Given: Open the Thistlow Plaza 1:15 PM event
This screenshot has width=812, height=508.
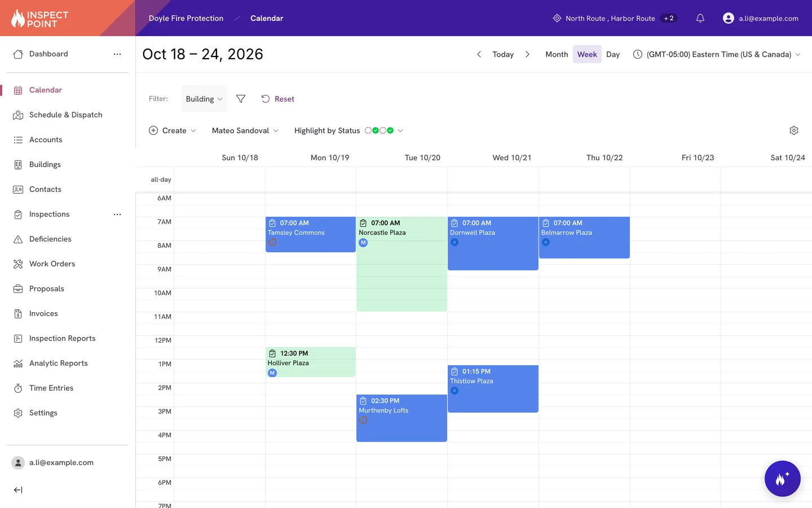Looking at the screenshot, I should [x=493, y=389].
